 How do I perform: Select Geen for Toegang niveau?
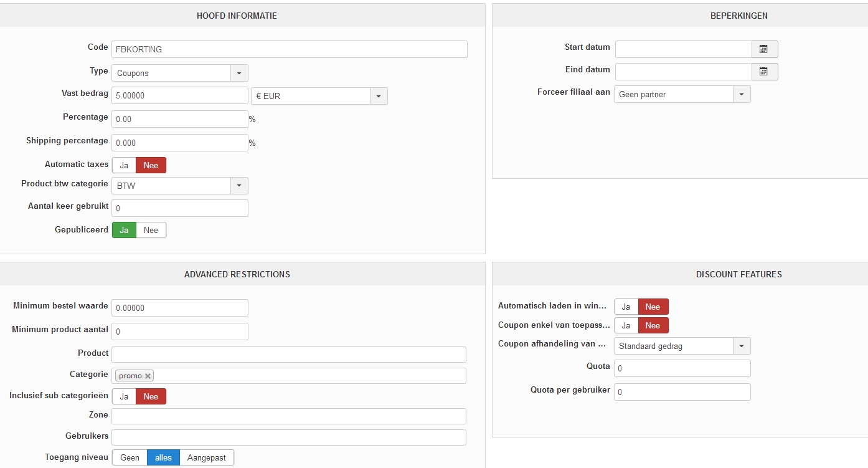coord(130,457)
